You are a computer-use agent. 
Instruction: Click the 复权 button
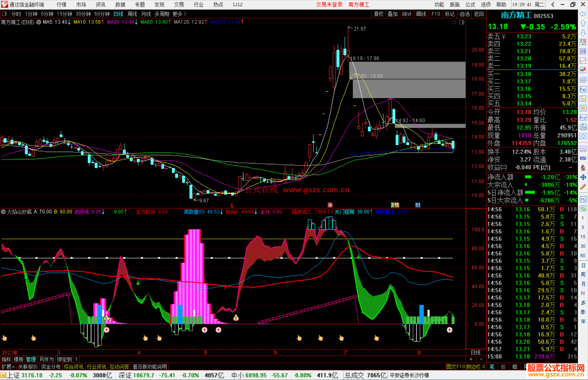pyautogui.click(x=378, y=14)
